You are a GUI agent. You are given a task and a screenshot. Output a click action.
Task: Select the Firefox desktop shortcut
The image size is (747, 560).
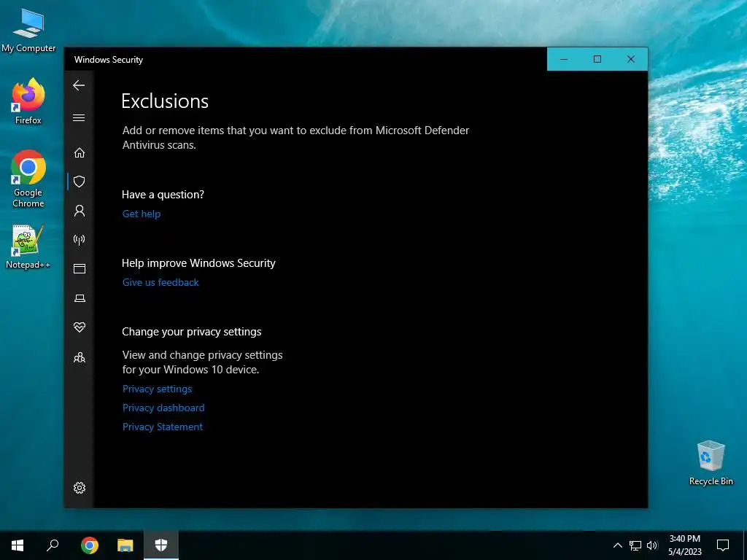click(x=28, y=101)
